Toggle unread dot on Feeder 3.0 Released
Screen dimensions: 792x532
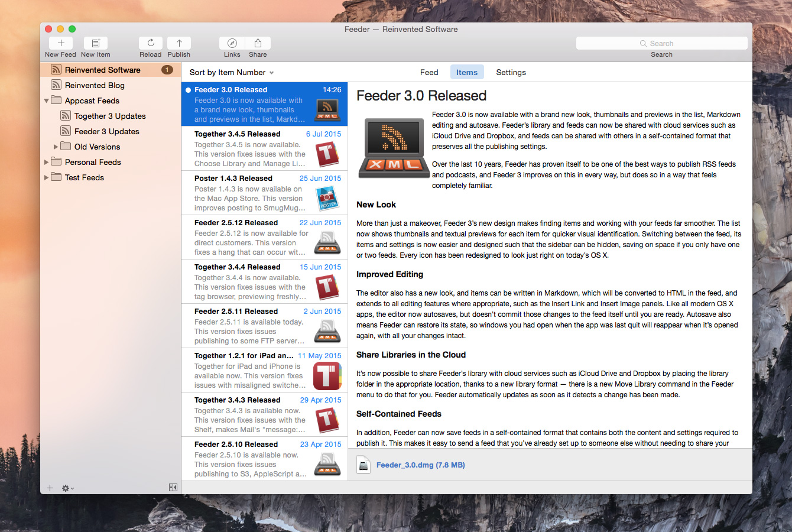pos(188,90)
